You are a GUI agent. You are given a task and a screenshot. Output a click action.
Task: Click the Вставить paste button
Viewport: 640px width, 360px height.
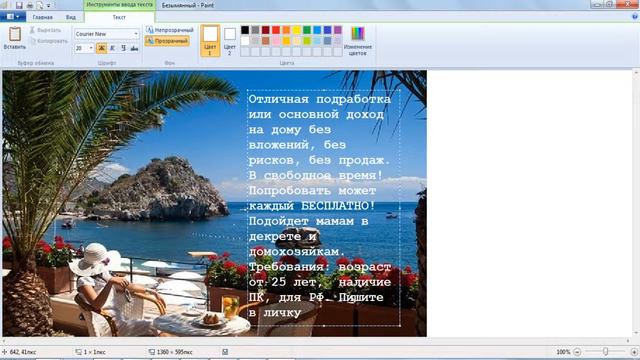(x=15, y=38)
